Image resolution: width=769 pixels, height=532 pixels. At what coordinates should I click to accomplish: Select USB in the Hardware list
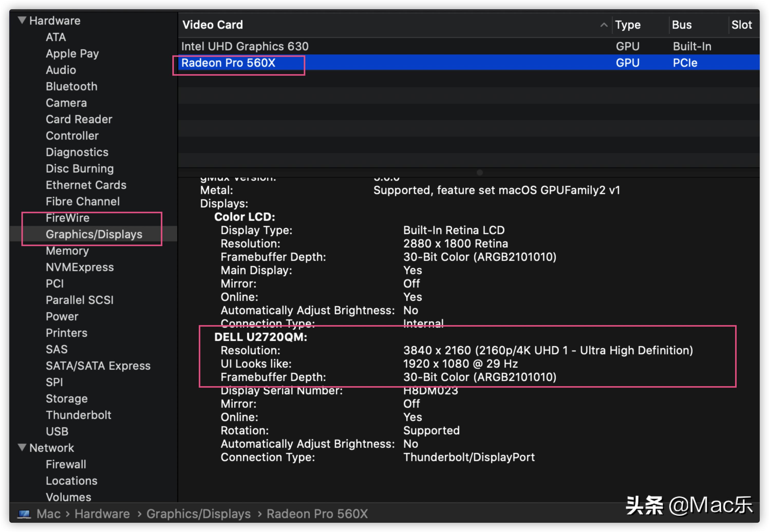(57, 431)
